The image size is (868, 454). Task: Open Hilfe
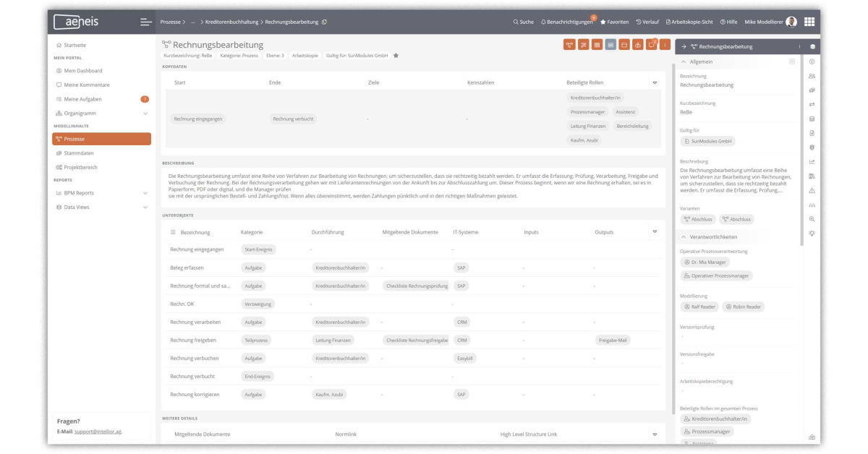728,22
